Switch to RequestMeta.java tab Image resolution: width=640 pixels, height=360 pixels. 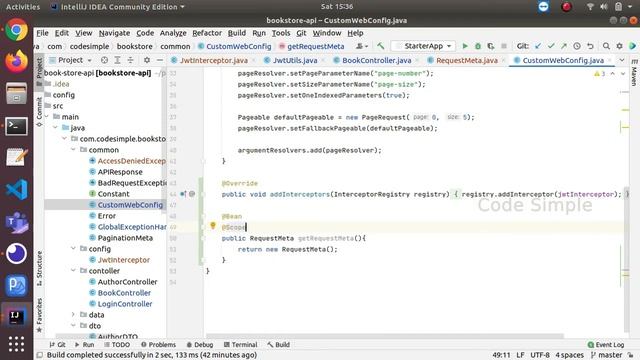click(467, 60)
